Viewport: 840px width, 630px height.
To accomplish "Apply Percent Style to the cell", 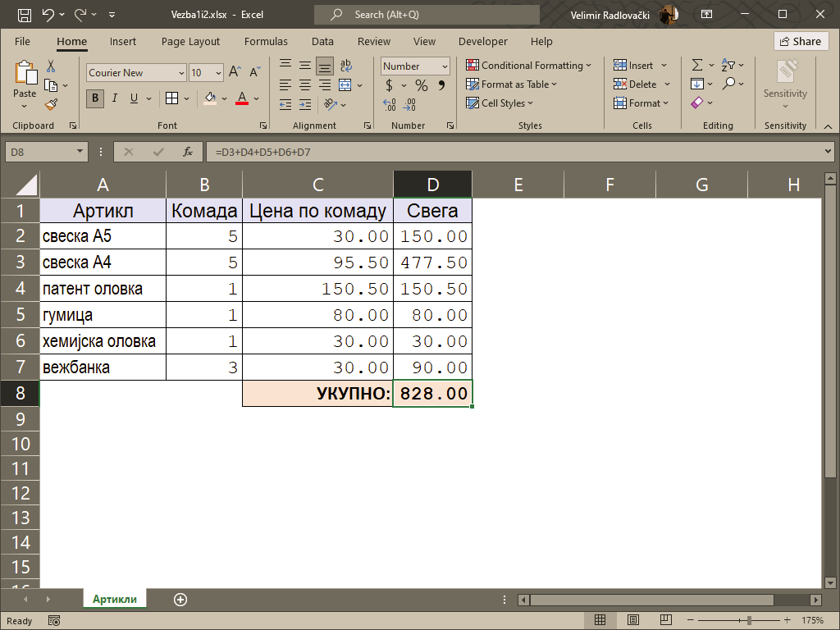I will coord(421,85).
